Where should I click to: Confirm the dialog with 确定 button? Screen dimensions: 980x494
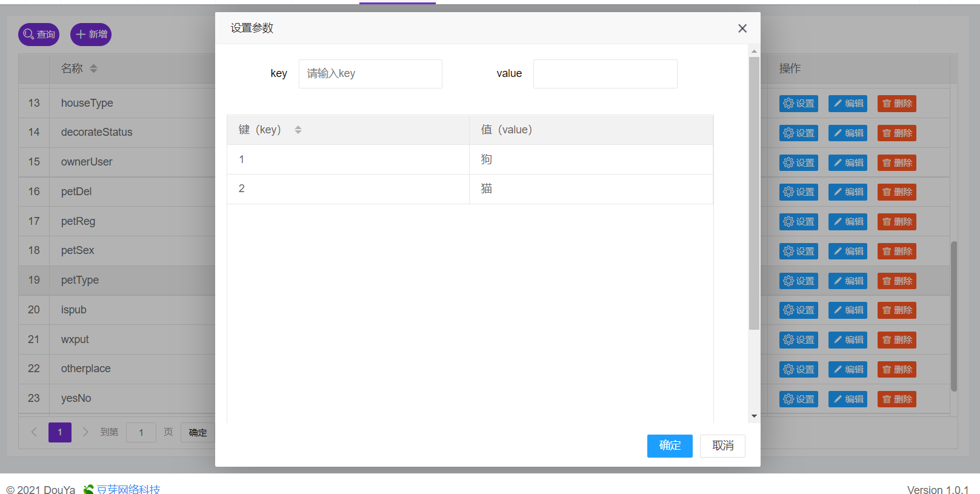click(670, 446)
